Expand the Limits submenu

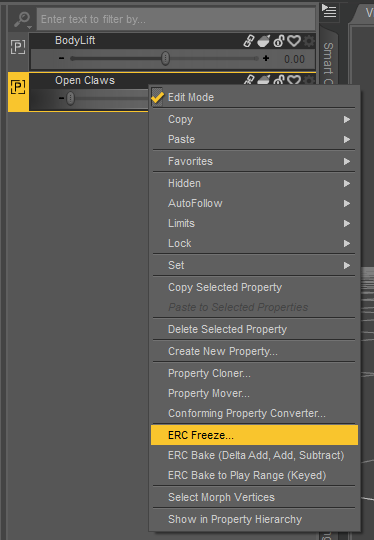(254, 224)
